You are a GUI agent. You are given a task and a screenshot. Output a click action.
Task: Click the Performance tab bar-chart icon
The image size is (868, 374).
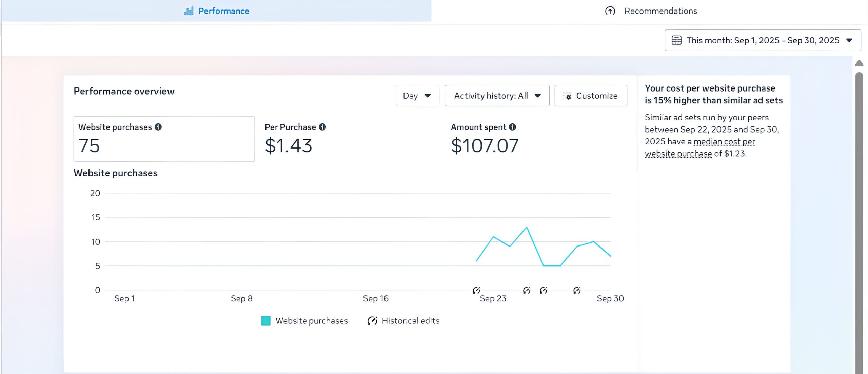(x=189, y=11)
